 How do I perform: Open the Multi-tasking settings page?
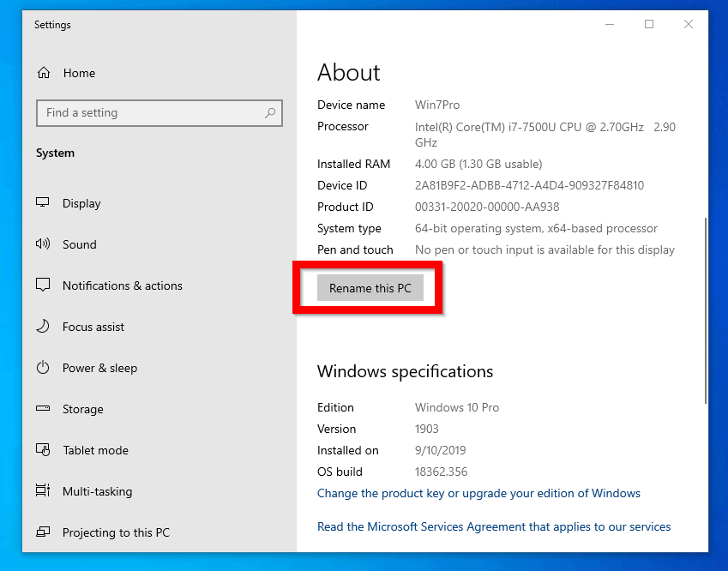97,491
